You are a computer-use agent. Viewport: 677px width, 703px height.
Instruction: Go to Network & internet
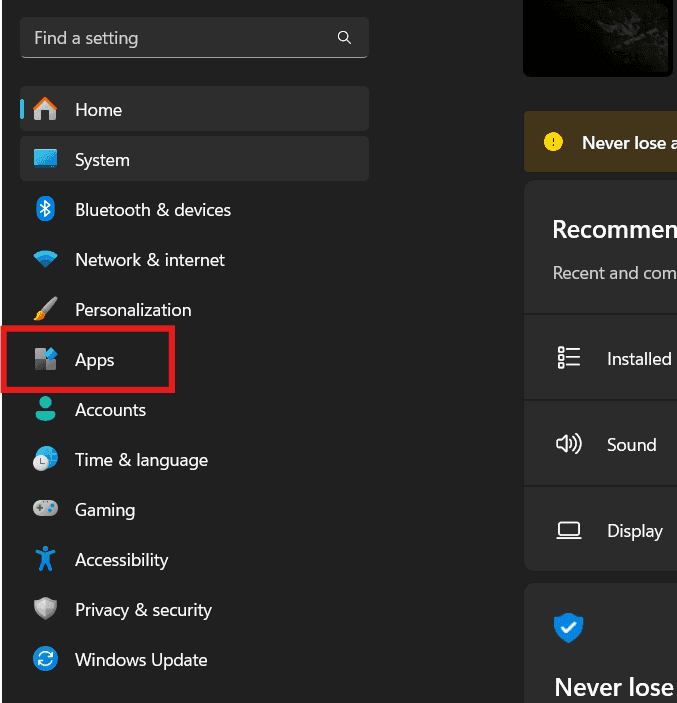194,259
